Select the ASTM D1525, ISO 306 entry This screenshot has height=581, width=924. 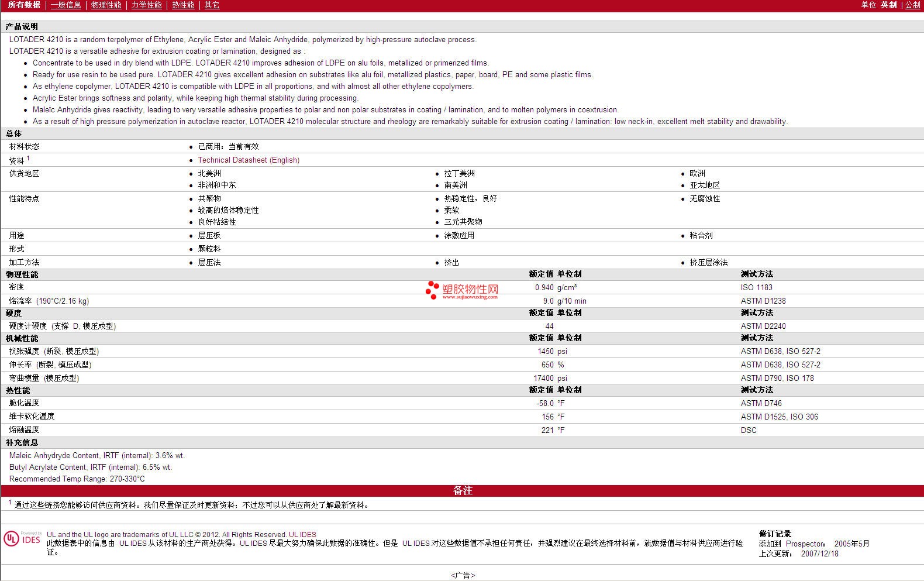point(780,417)
